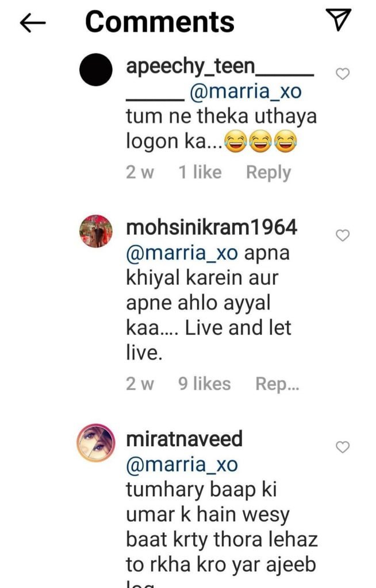Viewport: 376px width, 588px height.
Task: Go back using the left arrow
Action: tap(32, 22)
